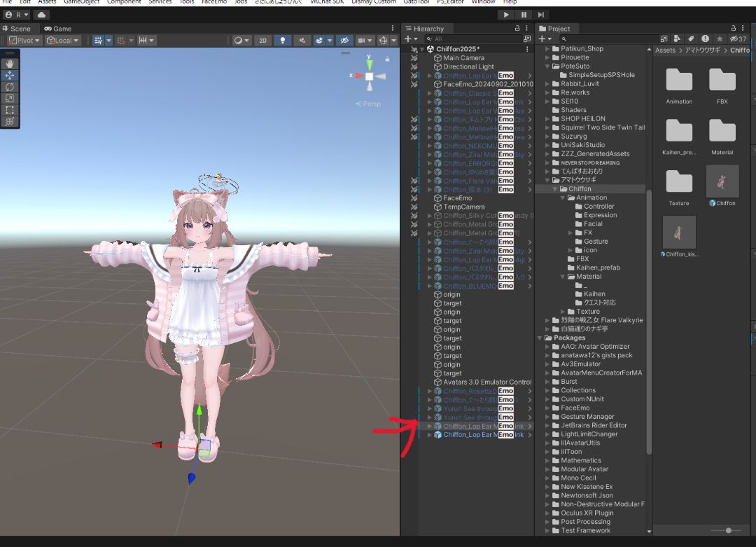Open Chiffon2025 scene options menu

pos(527,49)
